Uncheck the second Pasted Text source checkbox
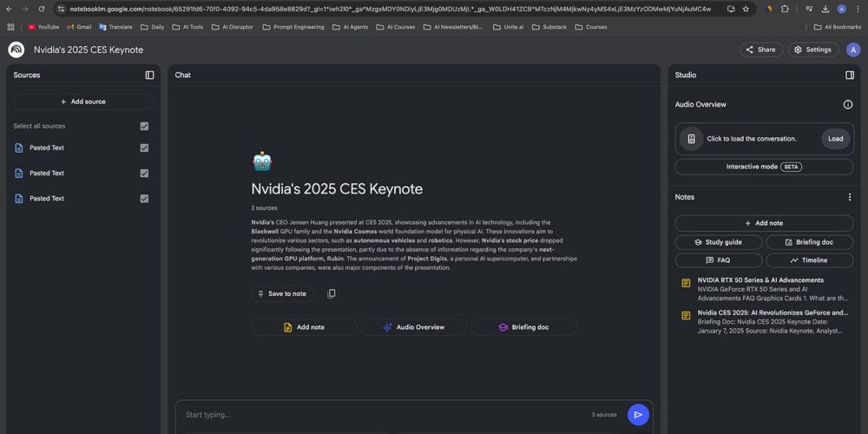Screen dimensions: 868x434 [x=144, y=174]
